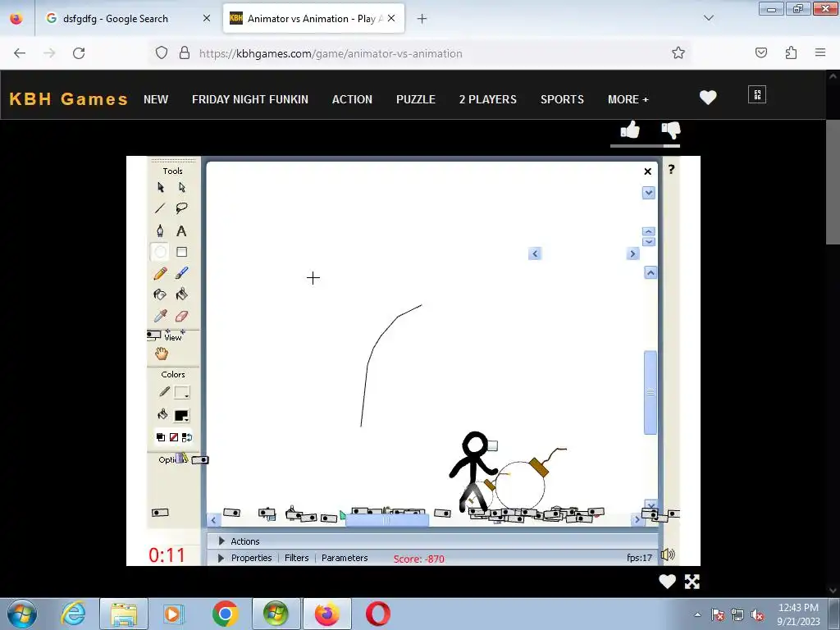Switch to the Filters tab
Screen dimensions: 840x630
pyautogui.click(x=297, y=558)
